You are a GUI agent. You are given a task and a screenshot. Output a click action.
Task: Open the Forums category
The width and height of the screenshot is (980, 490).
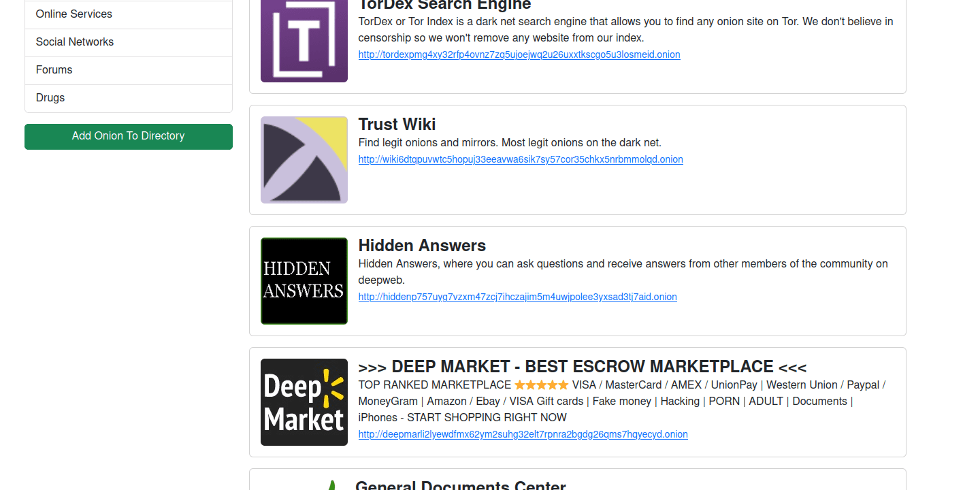point(129,70)
